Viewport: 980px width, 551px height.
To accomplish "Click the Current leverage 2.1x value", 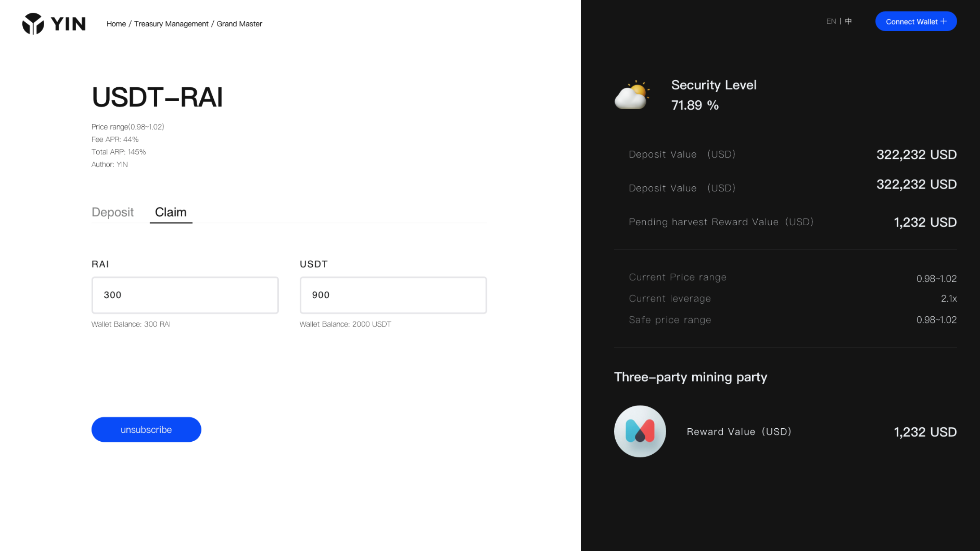I will 949,298.
